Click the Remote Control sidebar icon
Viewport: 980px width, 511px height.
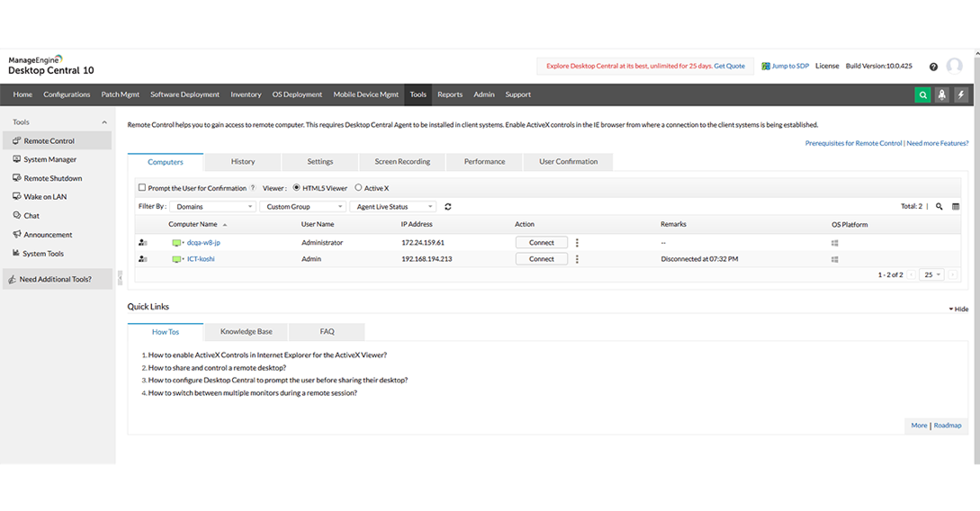click(x=17, y=140)
